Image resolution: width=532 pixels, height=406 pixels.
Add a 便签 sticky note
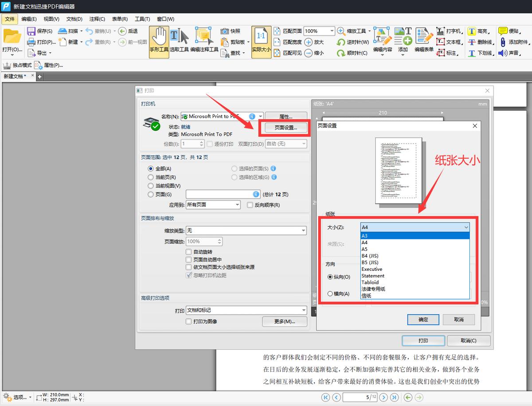click(x=505, y=31)
